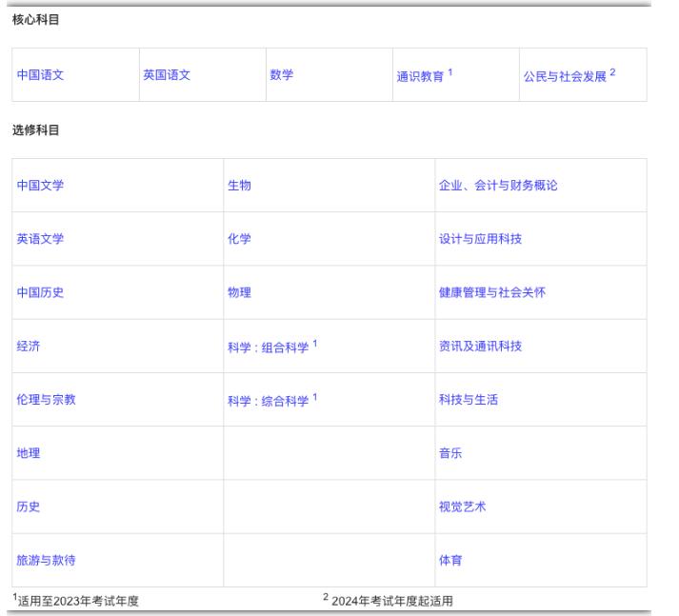Select 健康管理与社会关怀 link
The height and width of the screenshot is (616, 679).
pyautogui.click(x=491, y=292)
